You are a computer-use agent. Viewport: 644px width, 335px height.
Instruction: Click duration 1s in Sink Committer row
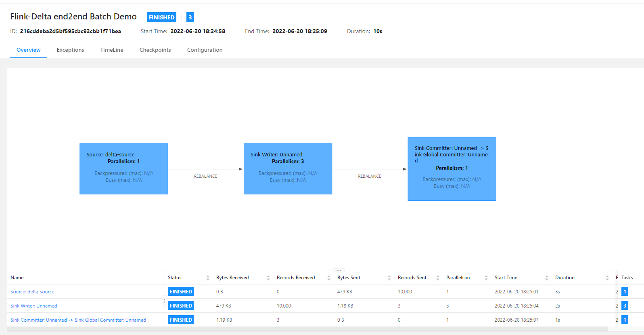[558, 320]
